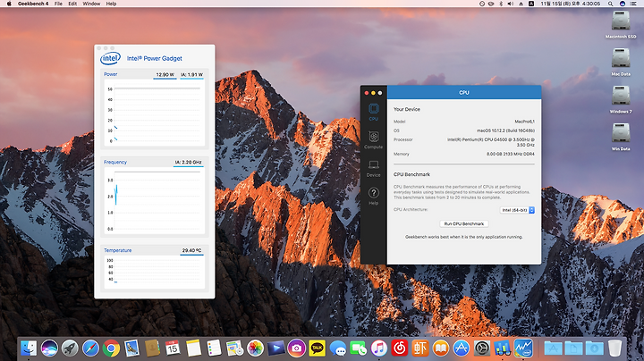
Task: Open Launchpad from the dock
Action: pyautogui.click(x=70, y=348)
